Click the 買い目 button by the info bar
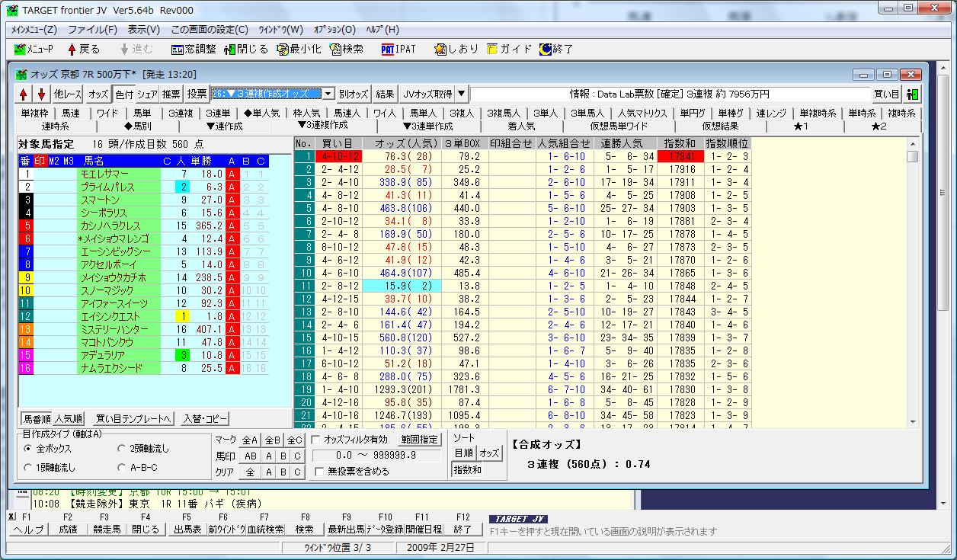This screenshot has width=957, height=560. click(886, 94)
